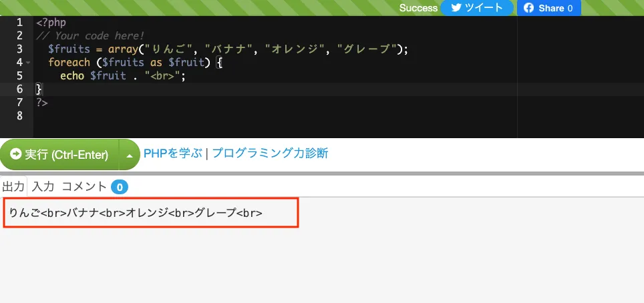Click the Facebook Share button
The image size is (644, 303).
548,8
